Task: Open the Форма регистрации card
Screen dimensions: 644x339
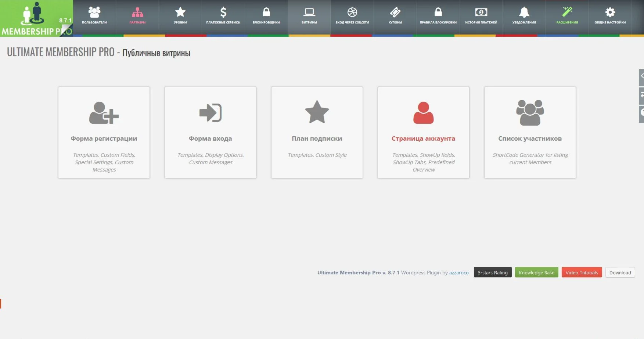Action: pyautogui.click(x=104, y=133)
